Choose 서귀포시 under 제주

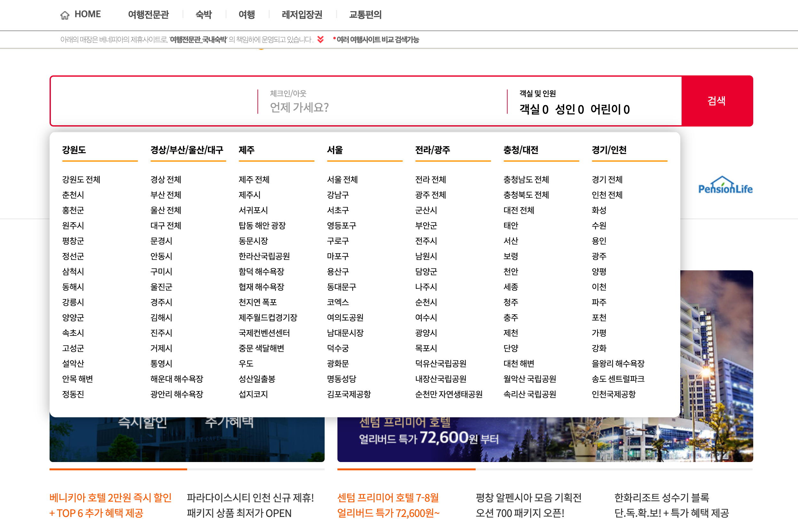click(253, 210)
